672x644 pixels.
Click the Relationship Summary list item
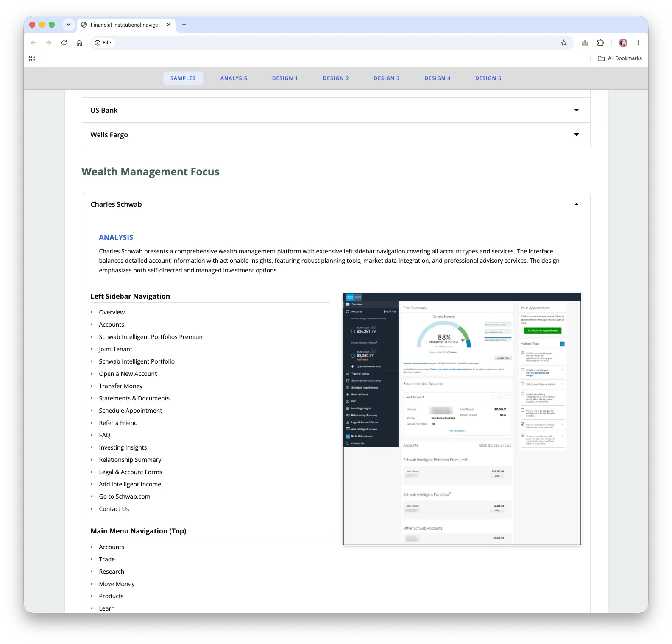[130, 460]
